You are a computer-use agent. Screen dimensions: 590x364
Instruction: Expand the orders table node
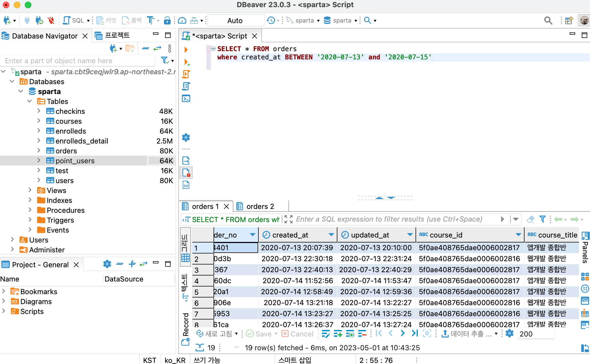(39, 150)
